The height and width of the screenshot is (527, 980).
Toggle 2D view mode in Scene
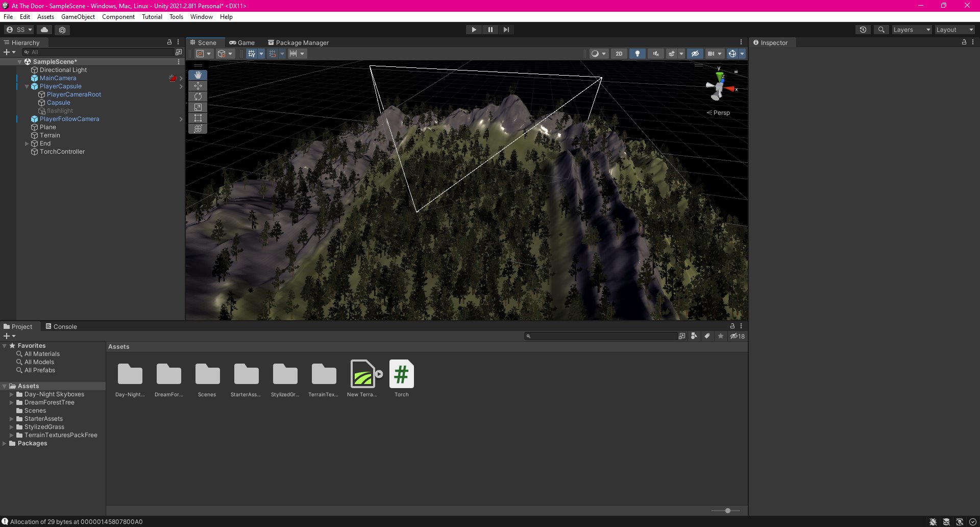(x=619, y=54)
